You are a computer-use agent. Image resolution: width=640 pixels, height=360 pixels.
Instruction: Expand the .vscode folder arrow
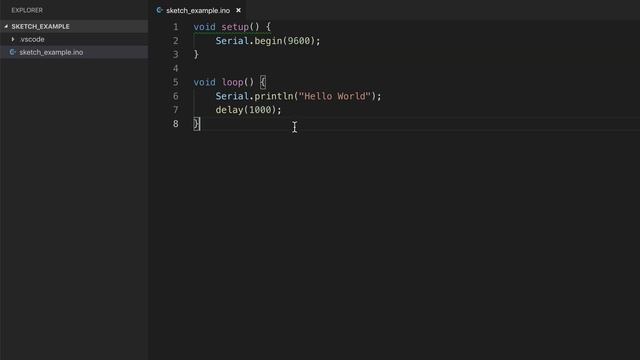(x=13, y=39)
